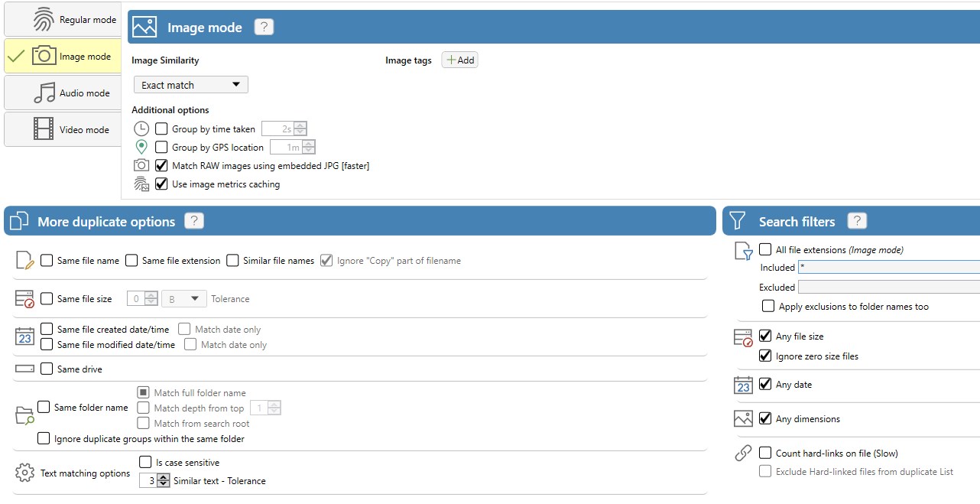Uncheck Ignore zero size files
Viewport: 980px width, 504px height.
[765, 356]
